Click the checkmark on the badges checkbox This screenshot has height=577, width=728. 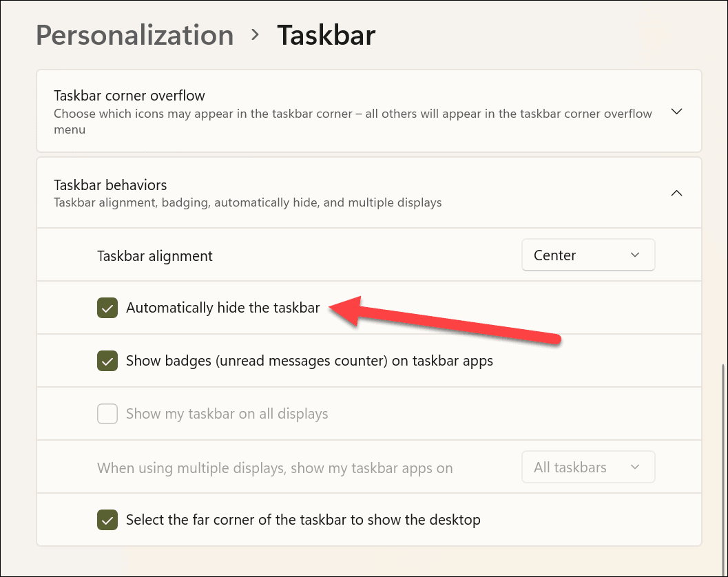(x=107, y=361)
